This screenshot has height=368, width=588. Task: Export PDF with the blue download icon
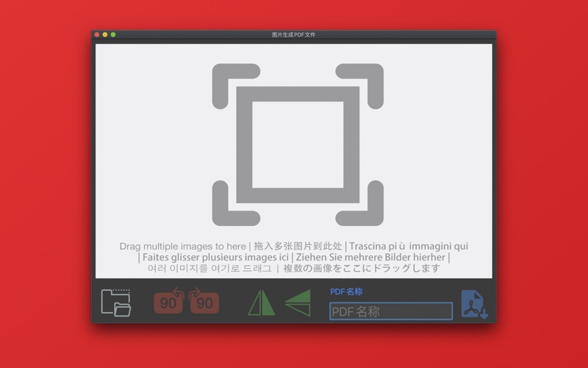(474, 305)
